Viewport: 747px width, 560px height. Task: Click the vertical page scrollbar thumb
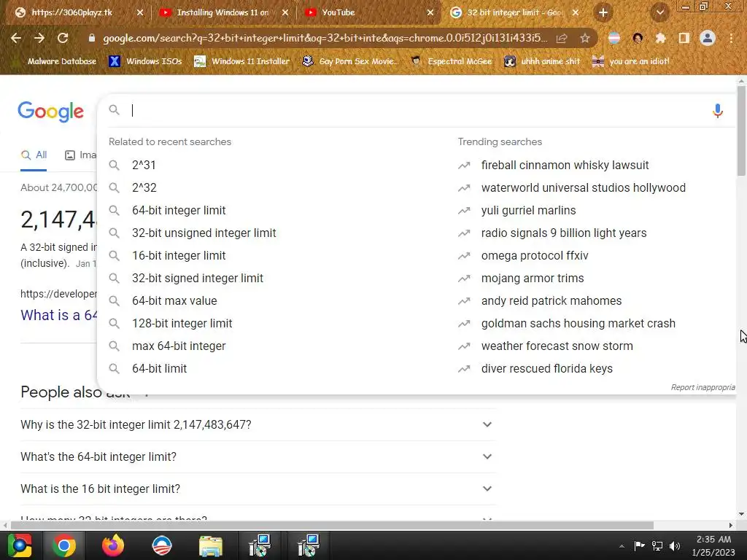[x=741, y=131]
